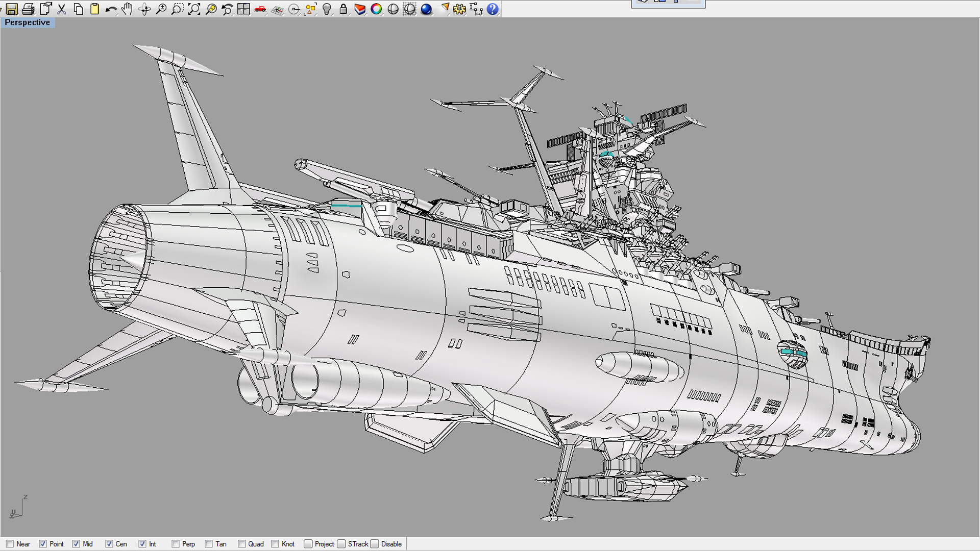This screenshot has height=551, width=980.
Task: Select the Zoom dynamic magnifier tool
Action: point(161,9)
